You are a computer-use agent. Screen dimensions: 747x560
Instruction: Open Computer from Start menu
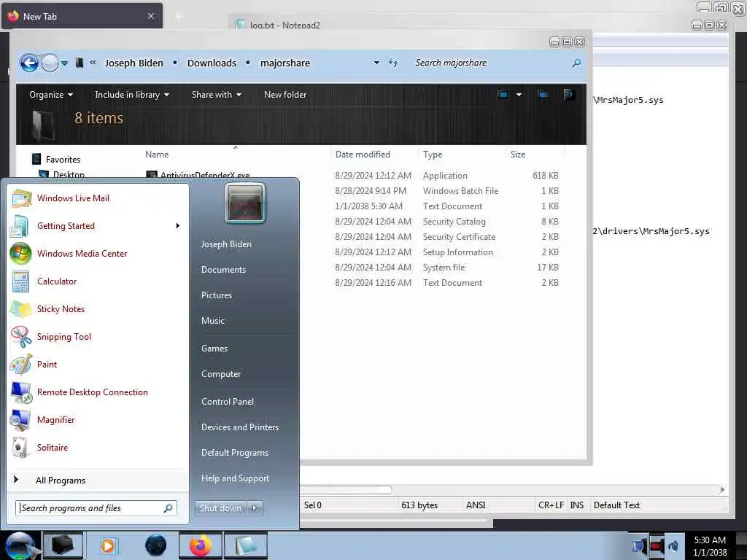[x=220, y=374]
